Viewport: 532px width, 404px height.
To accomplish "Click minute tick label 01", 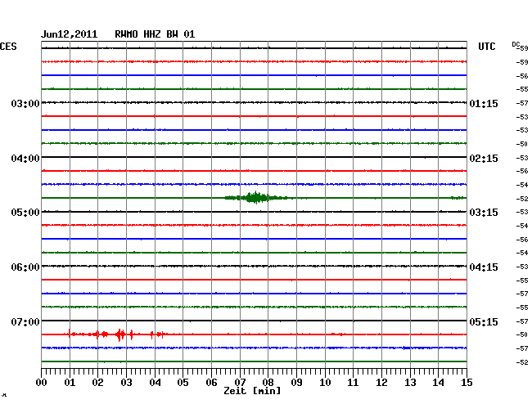I will [70, 383].
